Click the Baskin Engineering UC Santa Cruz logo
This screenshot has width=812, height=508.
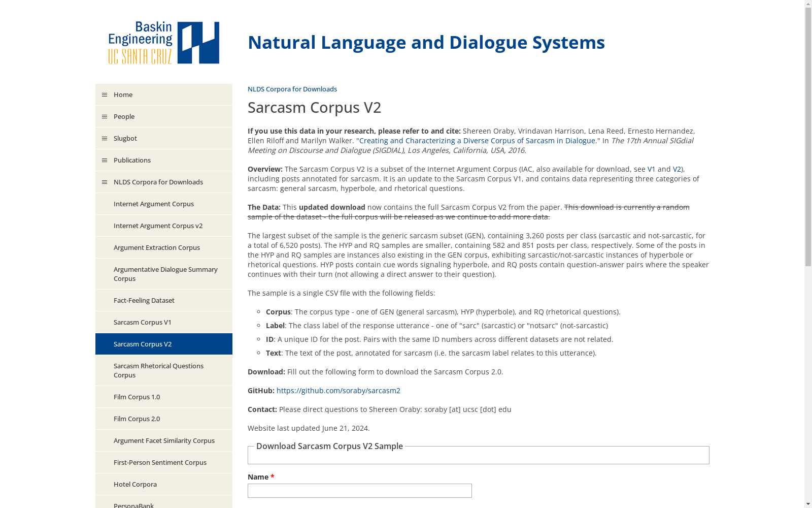coord(164,43)
